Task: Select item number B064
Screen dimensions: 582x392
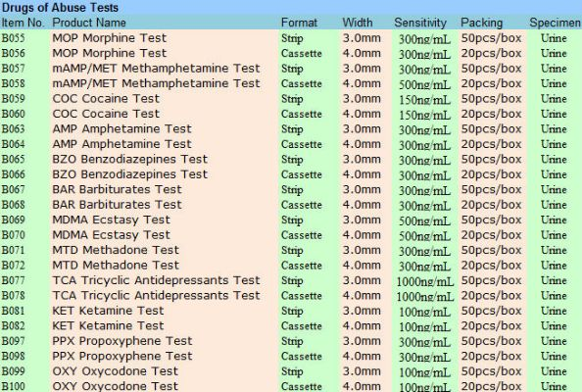Action: [x=13, y=144]
